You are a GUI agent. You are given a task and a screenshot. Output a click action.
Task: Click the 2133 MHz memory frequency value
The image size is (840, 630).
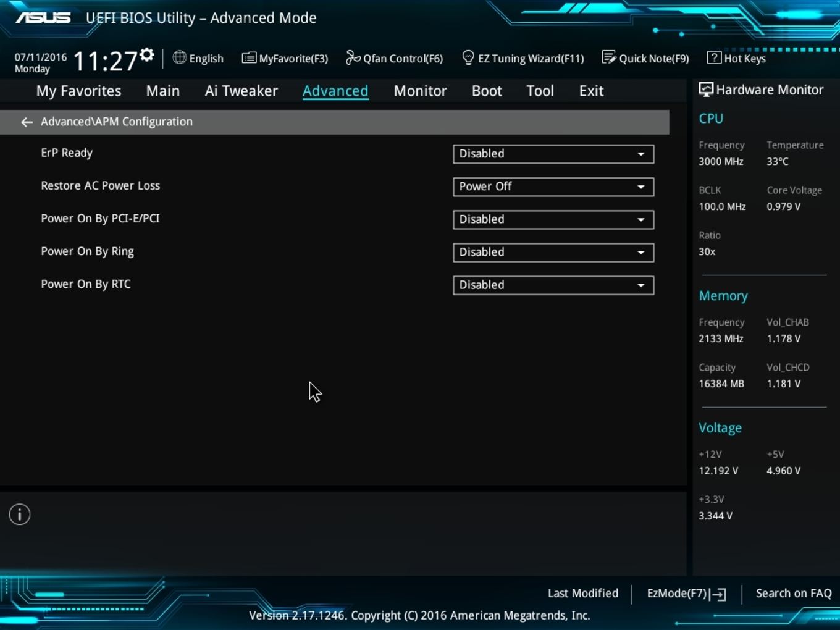point(721,338)
